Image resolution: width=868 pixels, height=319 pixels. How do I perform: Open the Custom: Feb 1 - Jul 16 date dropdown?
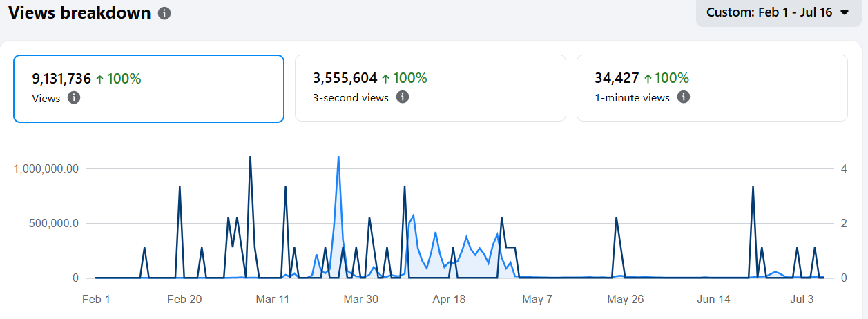(x=778, y=12)
